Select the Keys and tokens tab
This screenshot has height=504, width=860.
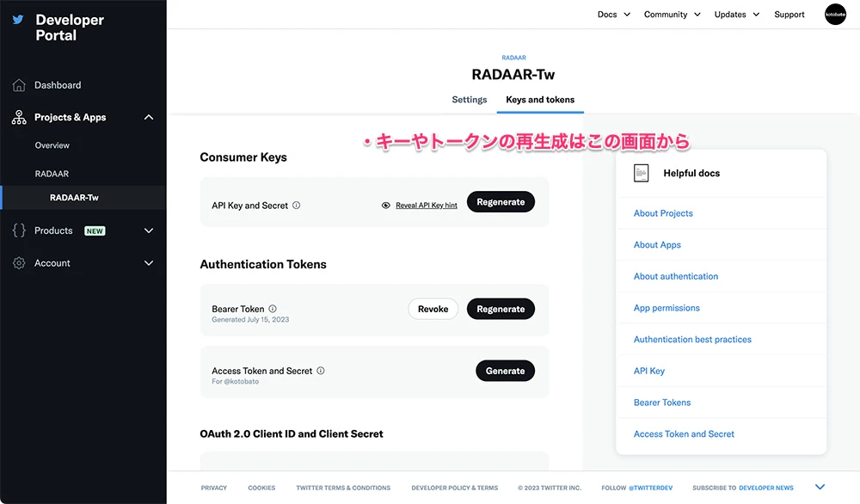click(x=540, y=100)
